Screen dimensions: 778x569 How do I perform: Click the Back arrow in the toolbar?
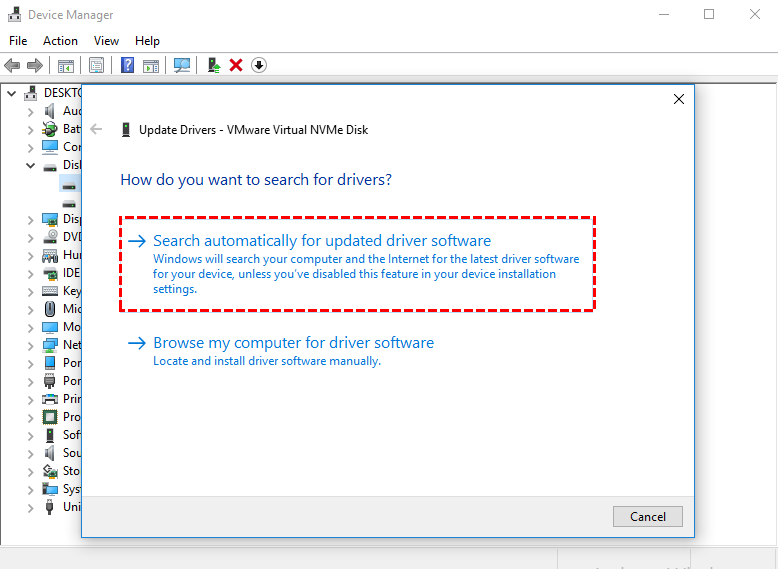12,66
